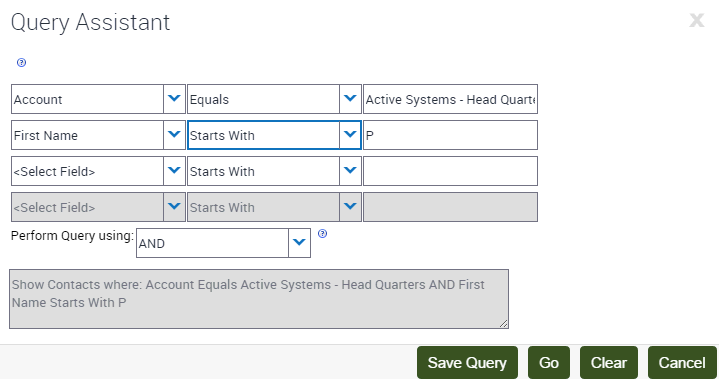
Task: Click the Go button
Action: [x=549, y=363]
